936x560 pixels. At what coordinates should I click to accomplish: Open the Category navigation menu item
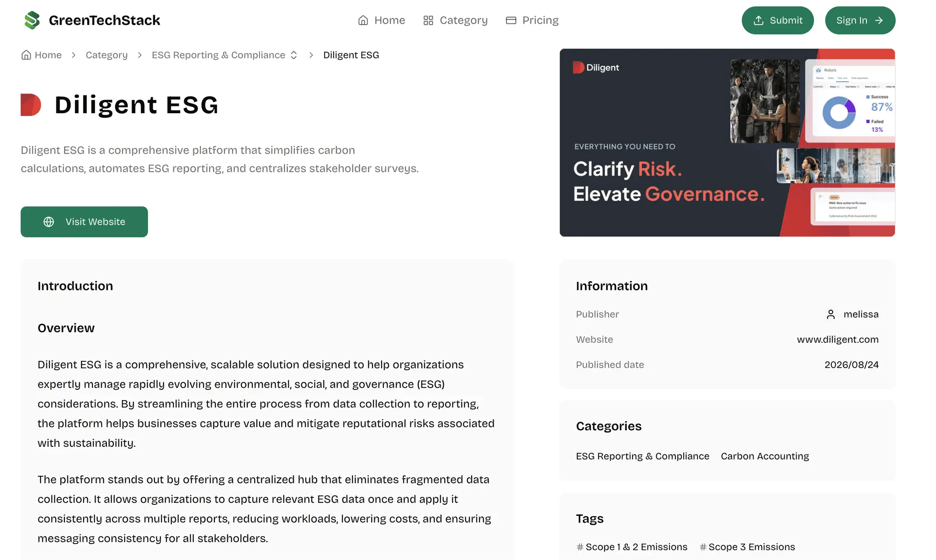pyautogui.click(x=456, y=20)
